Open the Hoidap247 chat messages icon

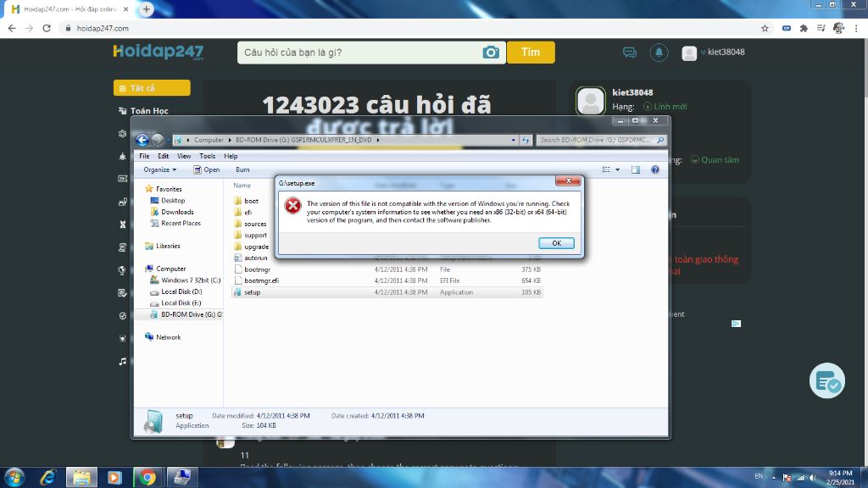tap(630, 53)
